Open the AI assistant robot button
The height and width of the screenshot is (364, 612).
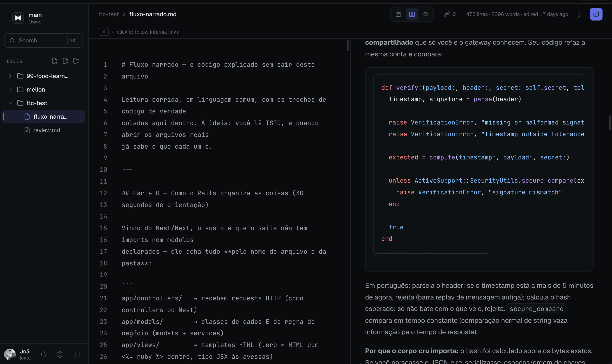(x=596, y=14)
